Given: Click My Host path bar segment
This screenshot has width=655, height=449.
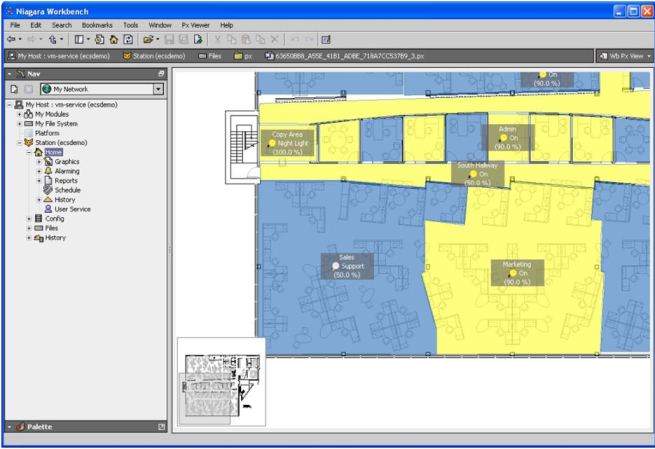Looking at the screenshot, I should (59, 56).
